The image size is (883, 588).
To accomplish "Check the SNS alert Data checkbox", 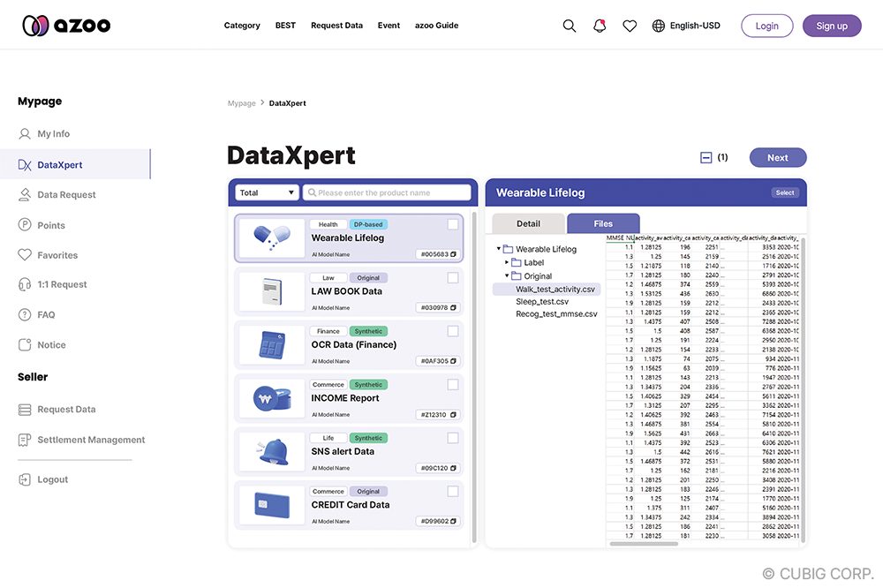I will (x=453, y=438).
